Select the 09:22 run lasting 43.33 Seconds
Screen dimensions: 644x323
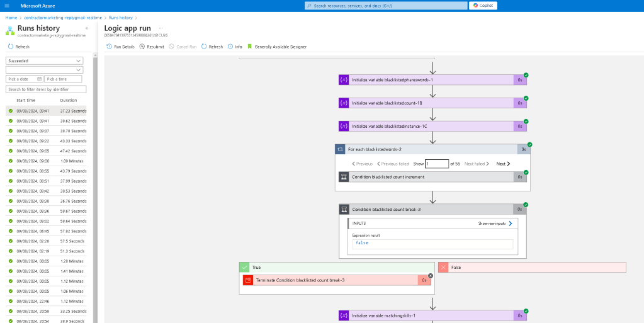46,141
